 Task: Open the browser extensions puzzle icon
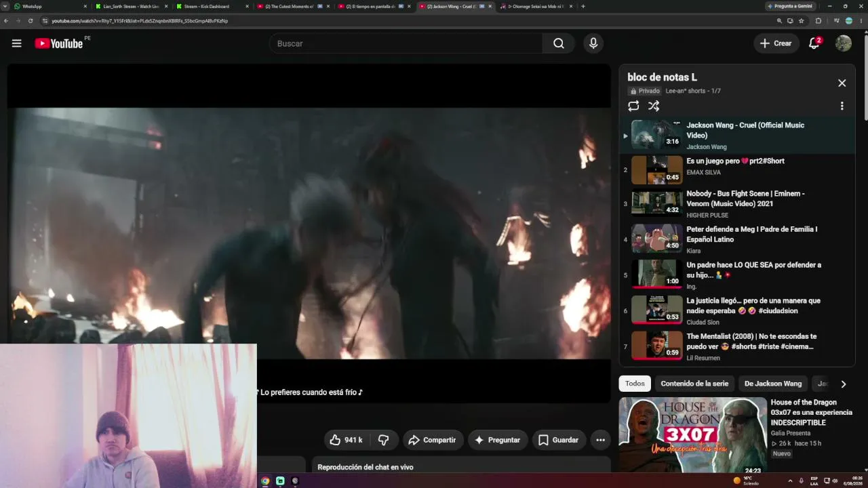(x=818, y=21)
